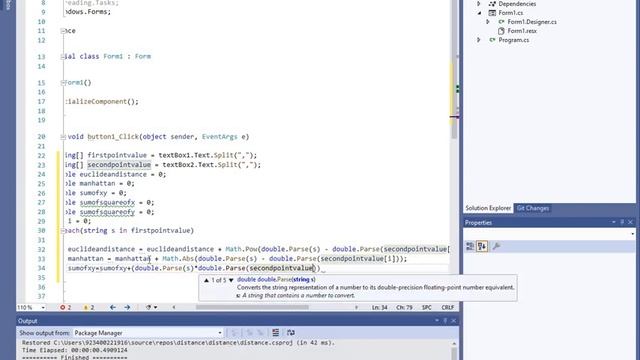This screenshot has height=360, width=640.
Task: Click the Properties panel title label
Action: click(x=478, y=222)
